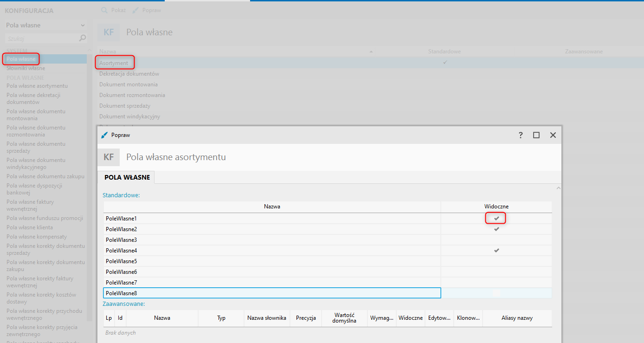This screenshot has height=343, width=644.
Task: Type in the Szukaj search field
Action: (x=42, y=39)
